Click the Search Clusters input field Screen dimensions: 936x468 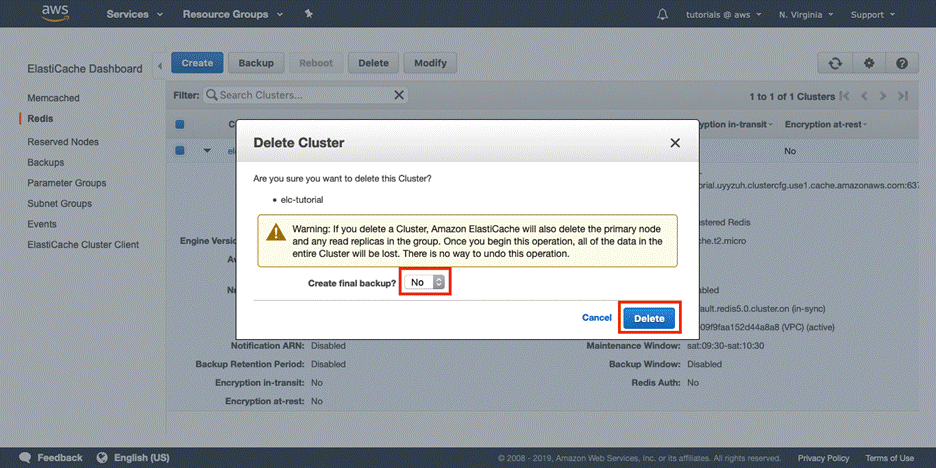(x=300, y=95)
